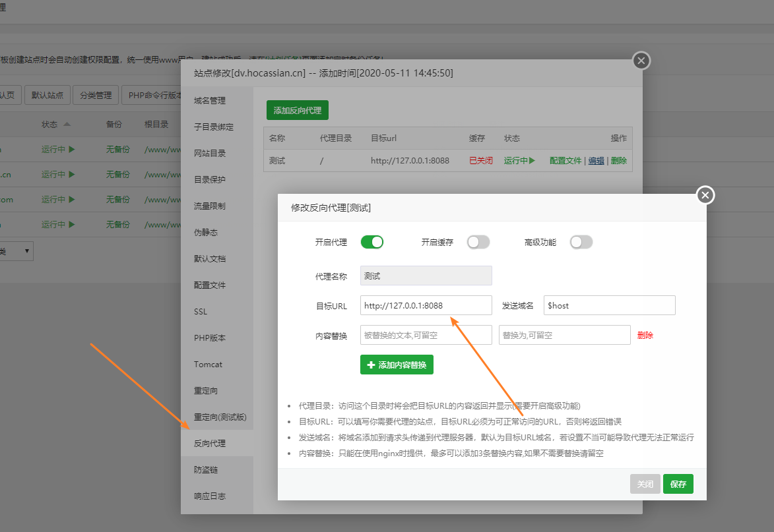Close the 站点修改 window with X icon
The width and height of the screenshot is (774, 532).
point(641,61)
